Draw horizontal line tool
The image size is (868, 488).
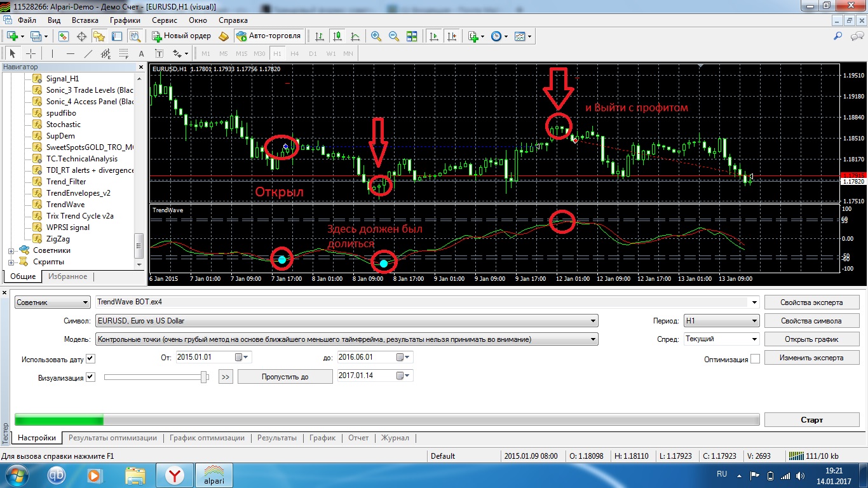pyautogui.click(x=71, y=54)
